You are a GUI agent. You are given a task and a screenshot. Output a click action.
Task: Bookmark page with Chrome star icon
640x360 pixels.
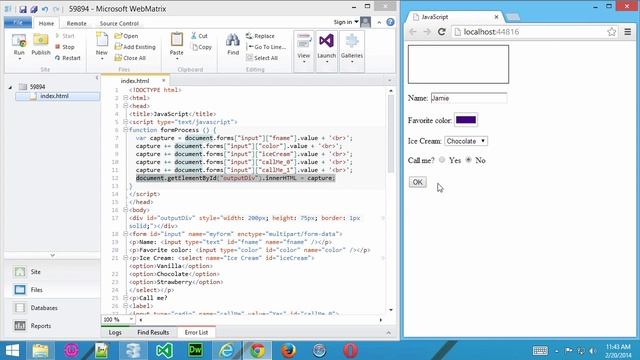click(x=611, y=32)
